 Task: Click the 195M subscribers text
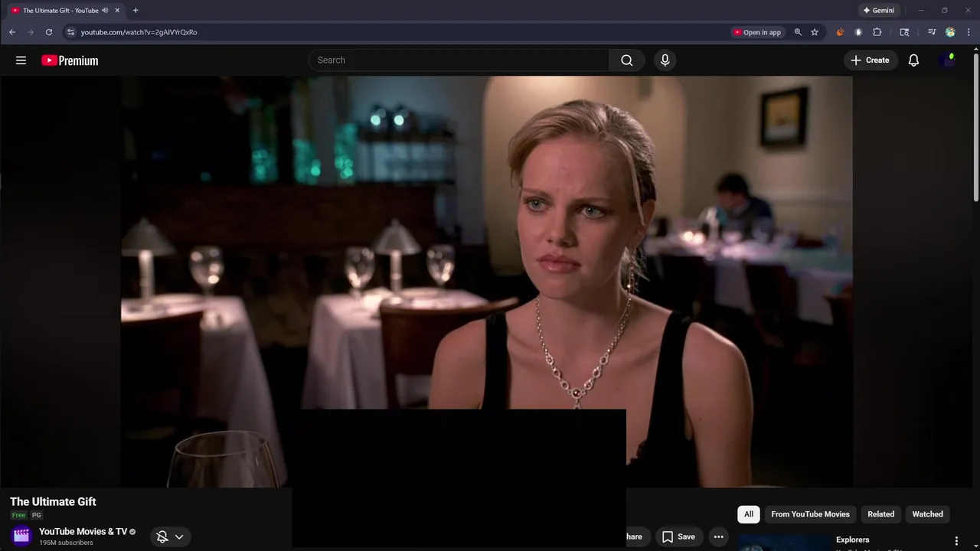(x=66, y=543)
